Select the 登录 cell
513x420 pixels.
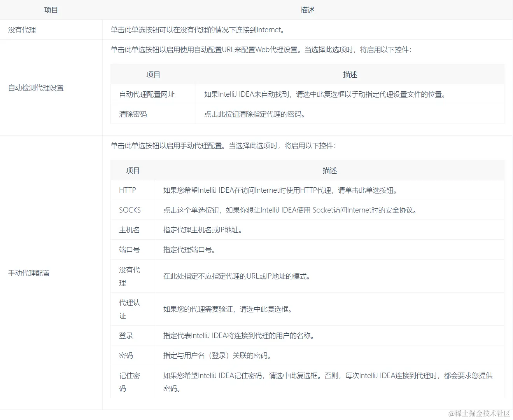[x=126, y=336]
